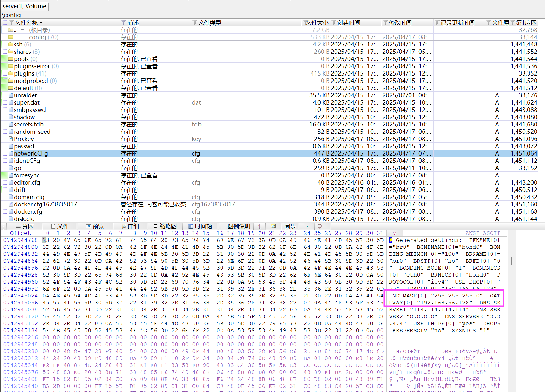
Task: Click the sort arrow beside 文件名称
Action: pyautogui.click(x=41, y=23)
